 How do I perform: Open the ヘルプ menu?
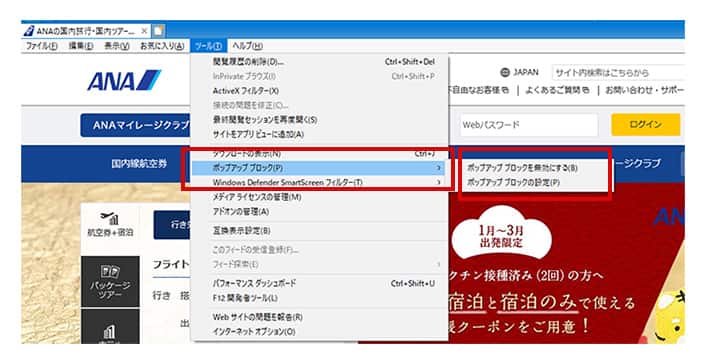click(247, 46)
